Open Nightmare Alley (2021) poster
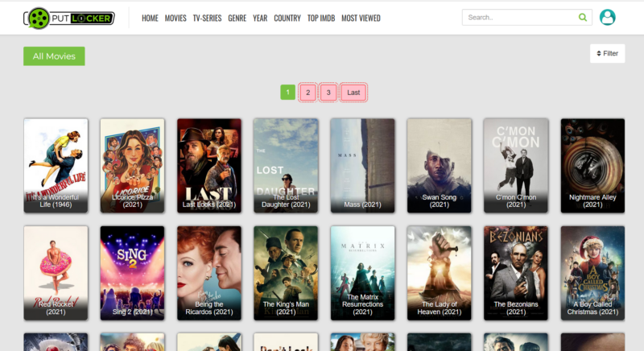This screenshot has height=351, width=644. tap(592, 166)
